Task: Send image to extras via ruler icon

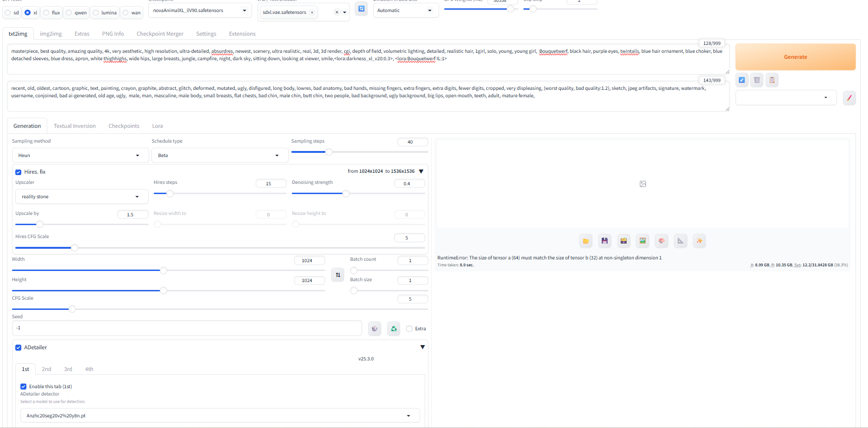Action: 680,241
